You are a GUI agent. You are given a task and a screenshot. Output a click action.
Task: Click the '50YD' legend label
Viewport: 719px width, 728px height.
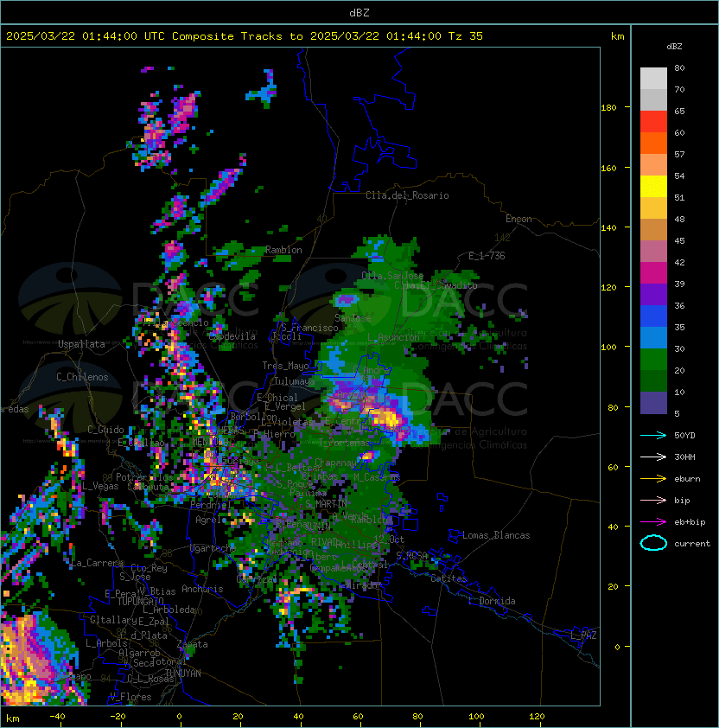[684, 435]
